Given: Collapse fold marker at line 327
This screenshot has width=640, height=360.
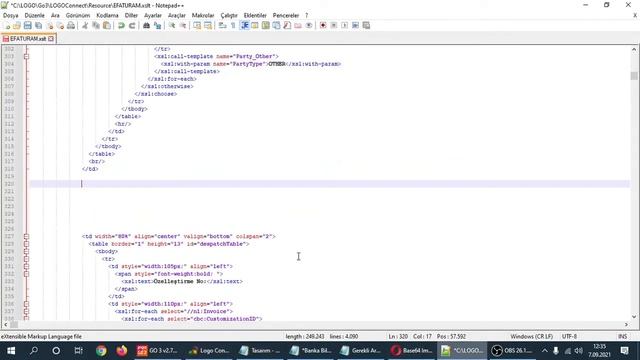Looking at the screenshot, I should coord(27,236).
